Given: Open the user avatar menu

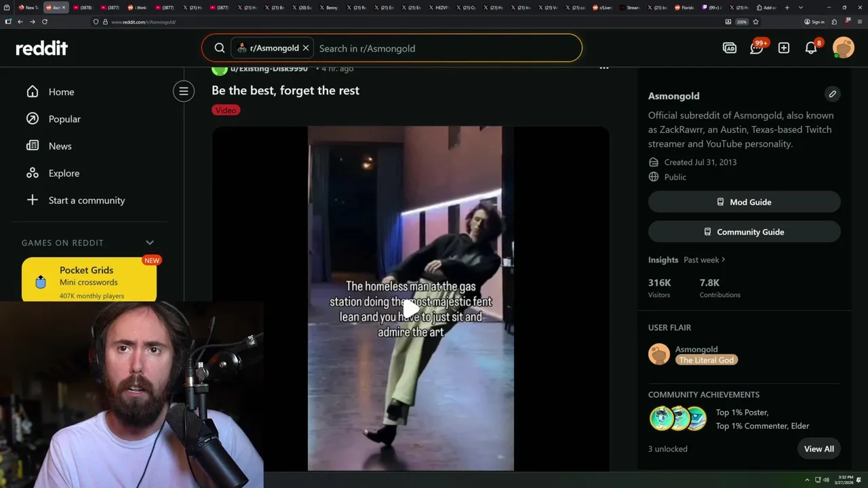Looking at the screenshot, I should tap(844, 48).
